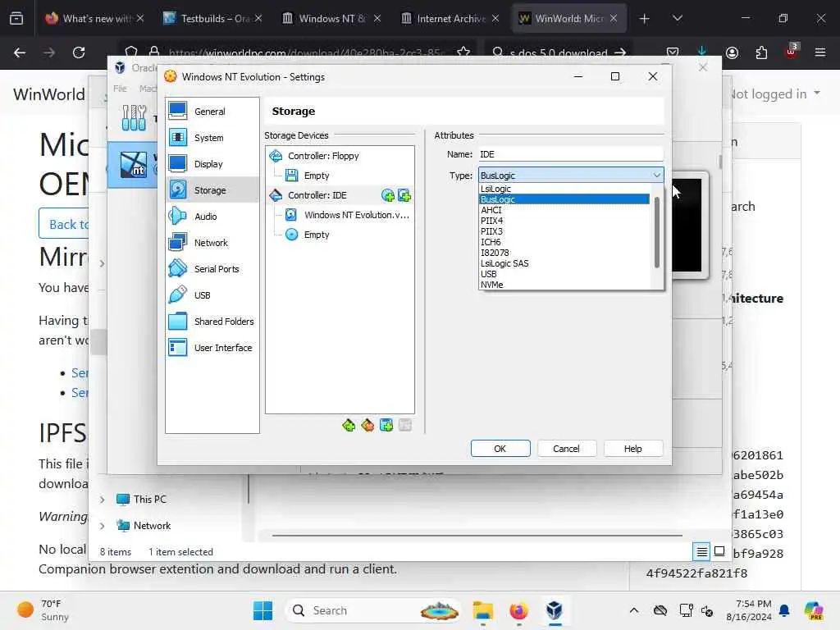Open a new browser tab
The width and height of the screenshot is (840, 630).
click(x=645, y=19)
